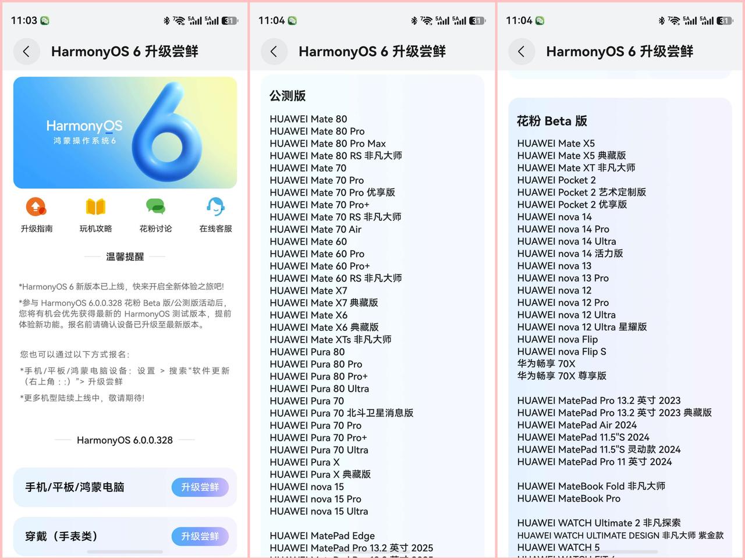The height and width of the screenshot is (560, 745).
Task: Select HUAWEI Pura 70 北斗卫星消息版 row
Action: coord(342,413)
